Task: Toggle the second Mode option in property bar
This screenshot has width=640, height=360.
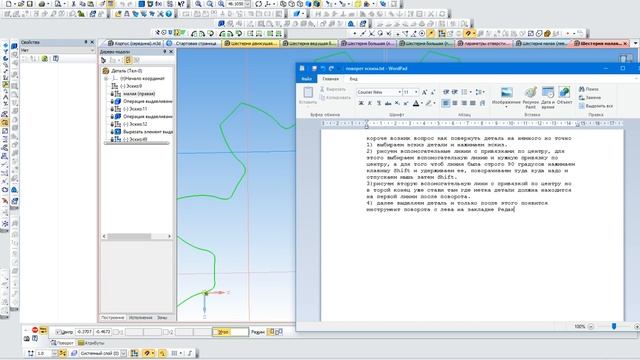Action: pyautogui.click(x=279, y=332)
